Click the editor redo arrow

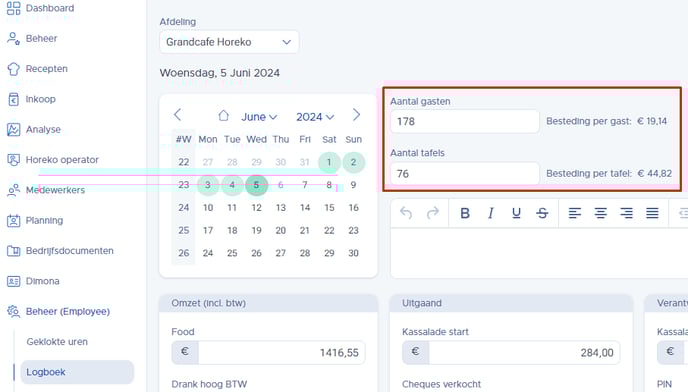433,213
